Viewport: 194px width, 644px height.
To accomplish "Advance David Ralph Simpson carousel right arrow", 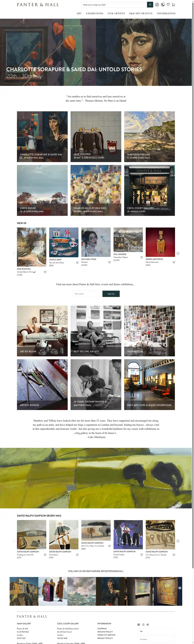I will click(178, 541).
